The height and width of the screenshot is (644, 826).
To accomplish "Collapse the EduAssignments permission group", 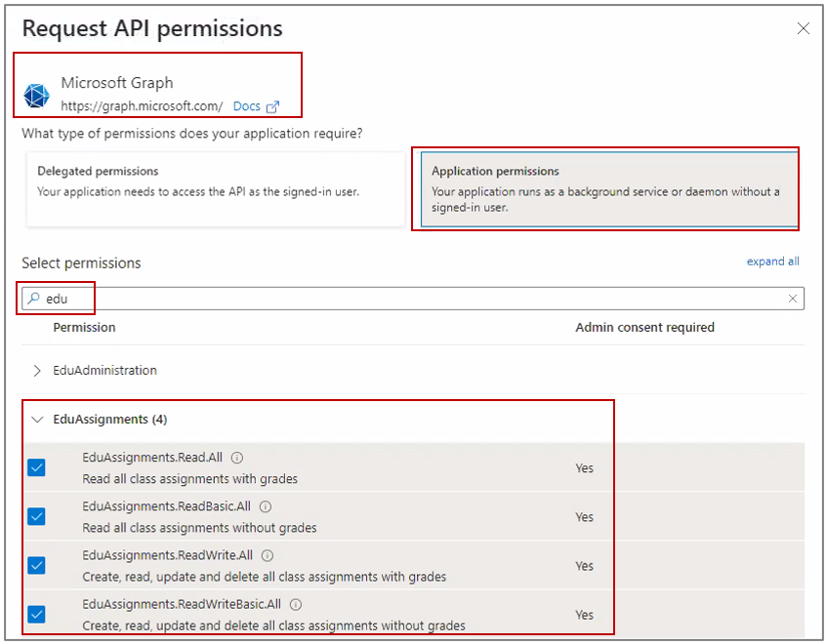I will (x=37, y=420).
